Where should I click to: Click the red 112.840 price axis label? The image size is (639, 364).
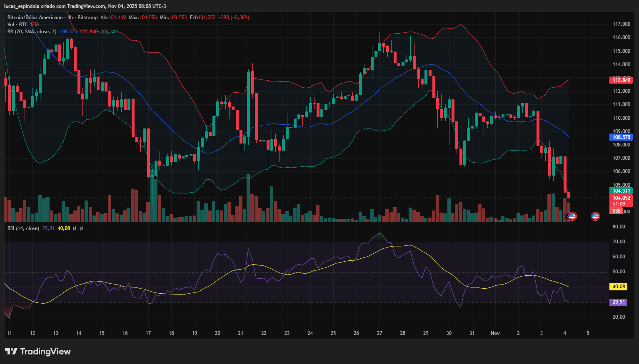[621, 80]
